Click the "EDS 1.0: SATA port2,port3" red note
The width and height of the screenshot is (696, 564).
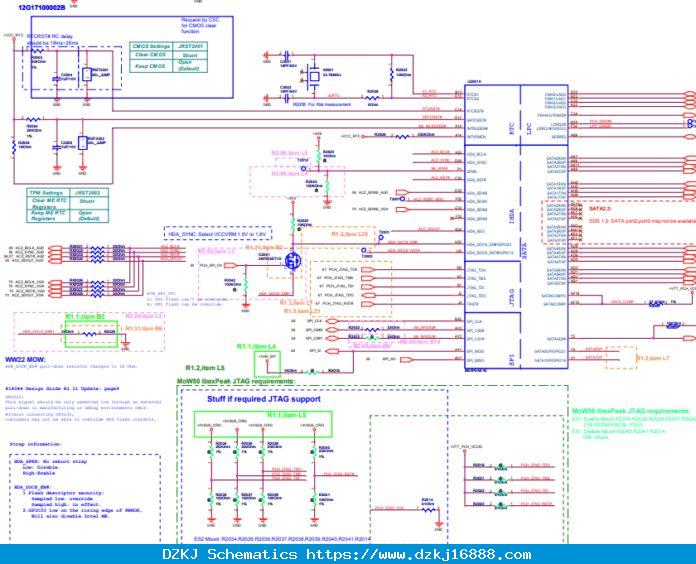[642, 221]
